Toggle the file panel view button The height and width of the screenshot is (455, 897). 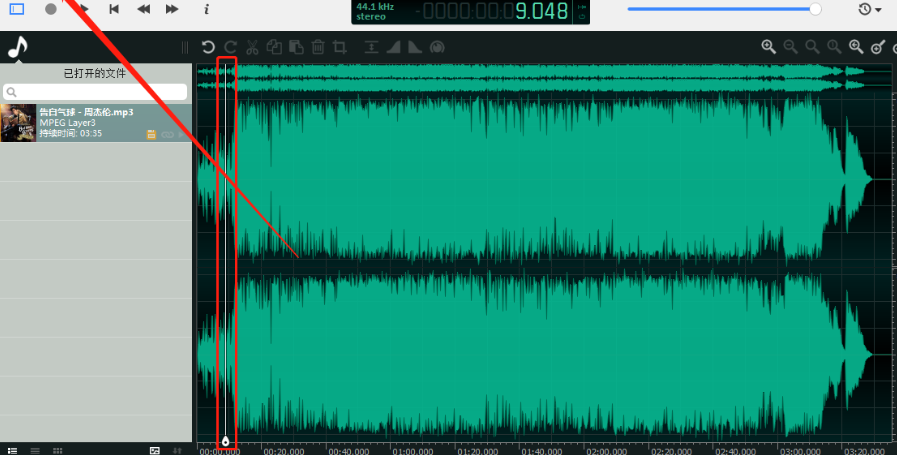[x=17, y=9]
